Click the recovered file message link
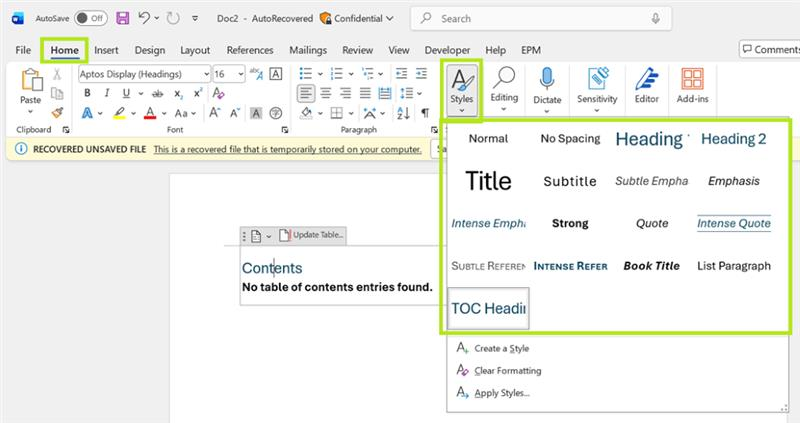800x423 pixels. (287, 150)
